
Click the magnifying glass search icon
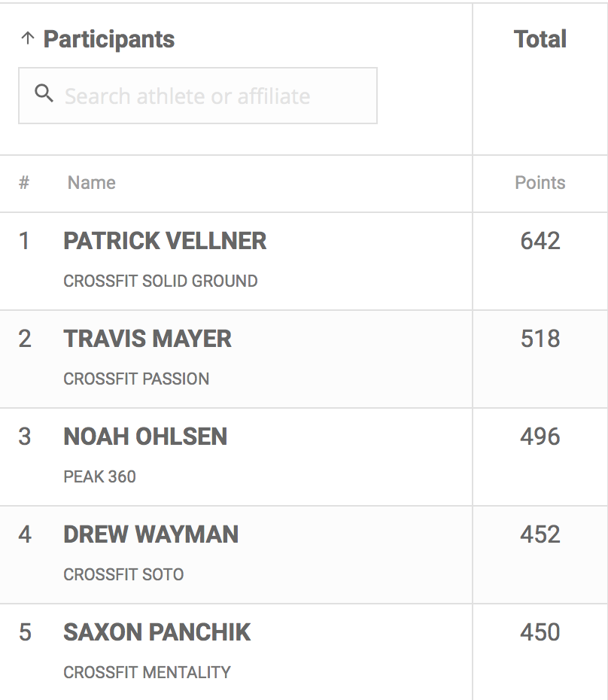[x=44, y=94]
